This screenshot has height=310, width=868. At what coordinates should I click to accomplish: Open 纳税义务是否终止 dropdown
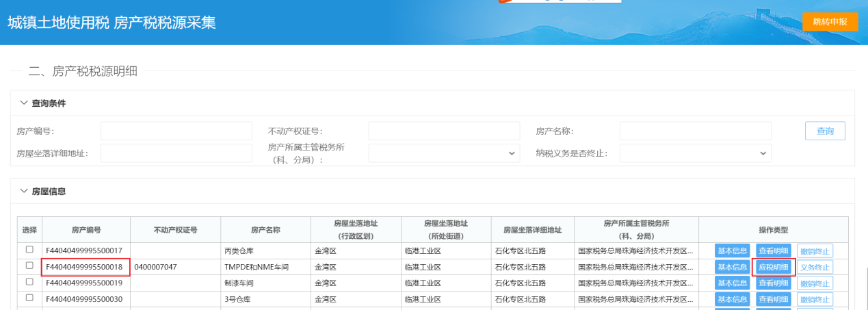click(x=695, y=154)
